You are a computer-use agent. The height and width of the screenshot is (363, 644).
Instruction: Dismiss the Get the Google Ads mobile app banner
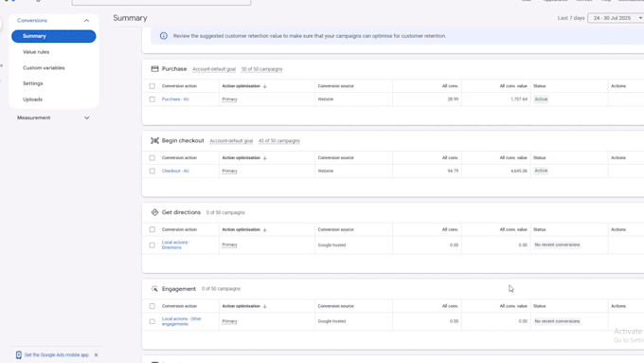tap(96, 354)
